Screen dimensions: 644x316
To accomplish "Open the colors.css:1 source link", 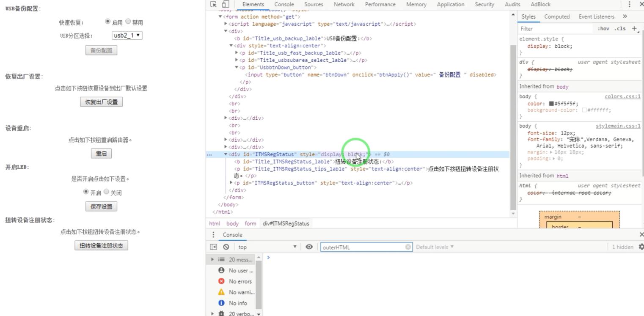I will coord(622,96).
